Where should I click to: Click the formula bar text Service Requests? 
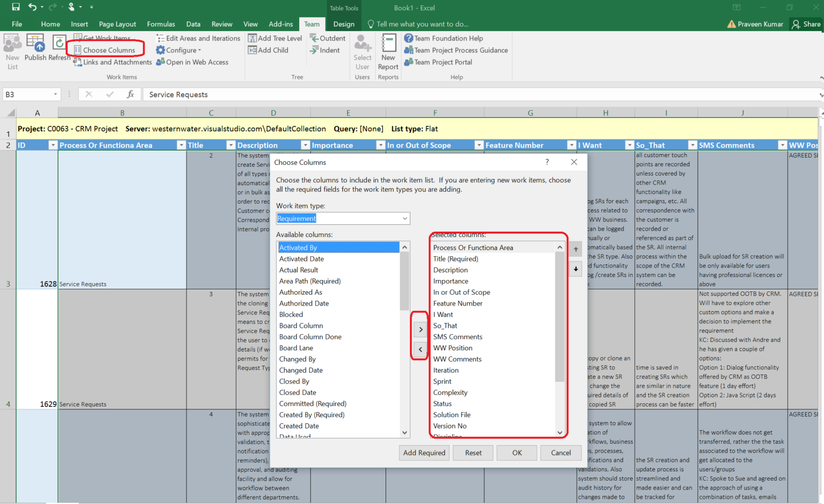click(178, 95)
